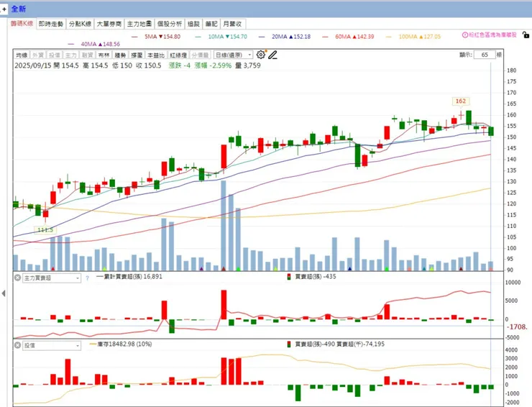Click the 20MA legend entry
Viewport: 532px width, 407px height.
click(285, 37)
